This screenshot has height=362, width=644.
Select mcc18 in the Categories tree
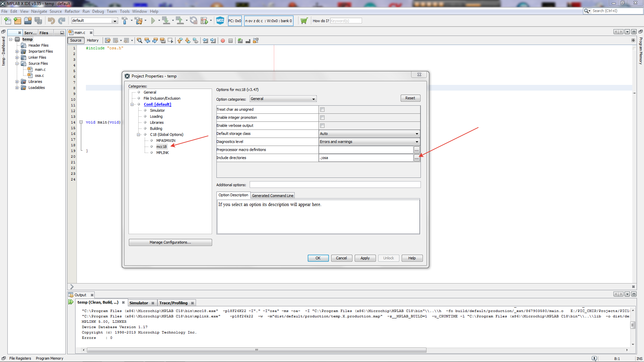[161, 147]
